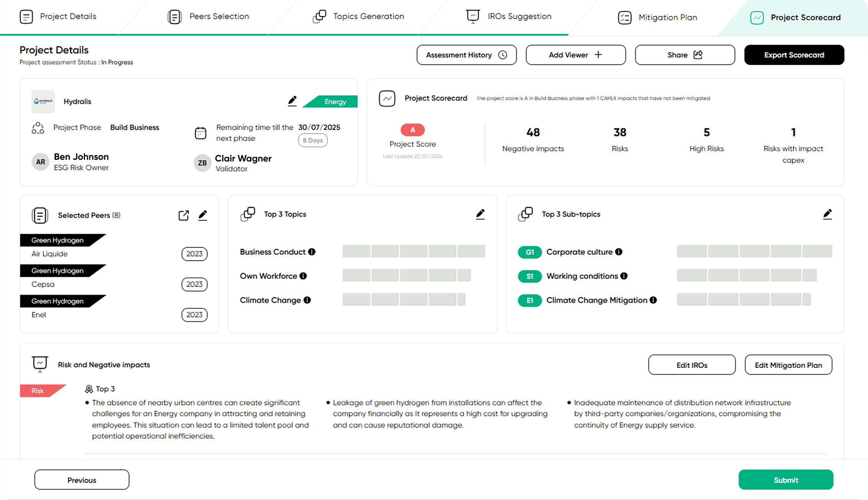Share the project scorecard

(685, 55)
